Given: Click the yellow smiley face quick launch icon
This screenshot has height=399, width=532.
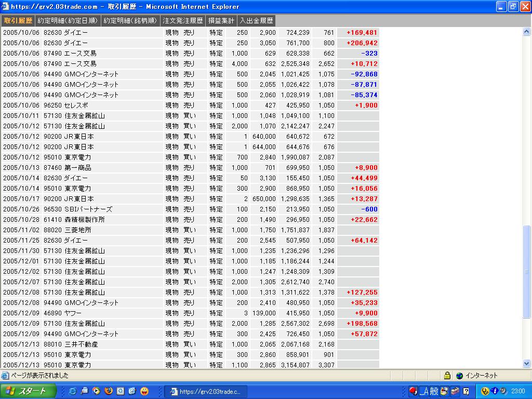Looking at the screenshot, I should tap(144, 391).
